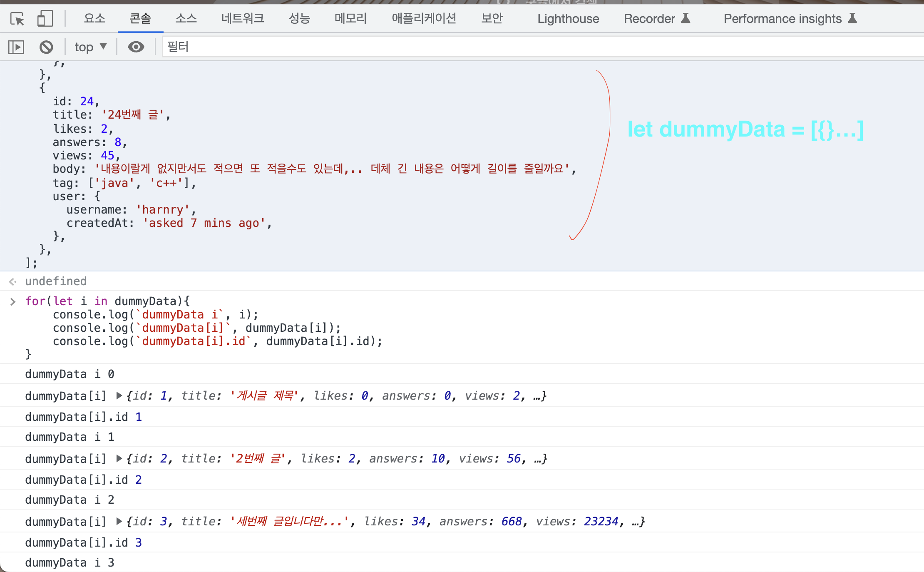Open the Lighthouse tab
The width and height of the screenshot is (924, 572).
pos(568,19)
